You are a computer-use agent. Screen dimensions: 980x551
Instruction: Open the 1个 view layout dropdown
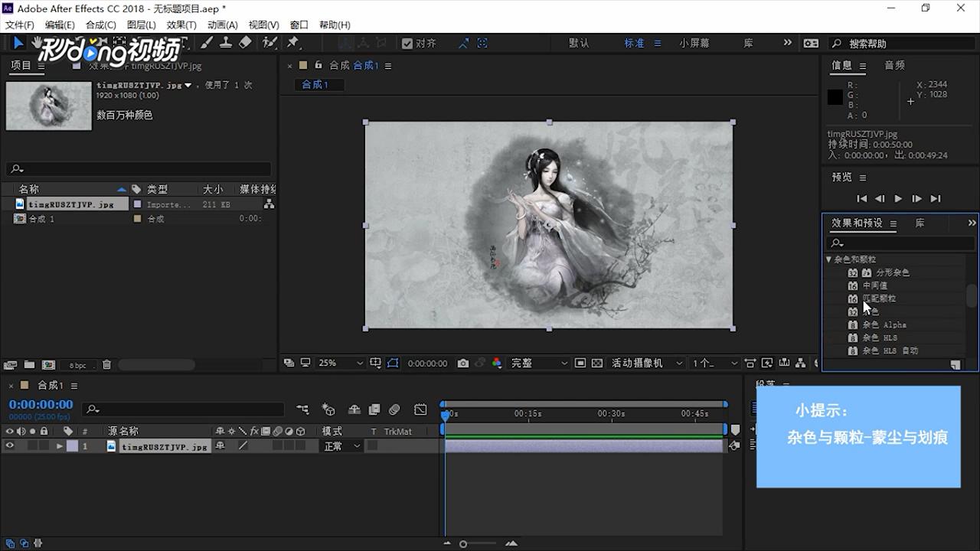pos(715,364)
